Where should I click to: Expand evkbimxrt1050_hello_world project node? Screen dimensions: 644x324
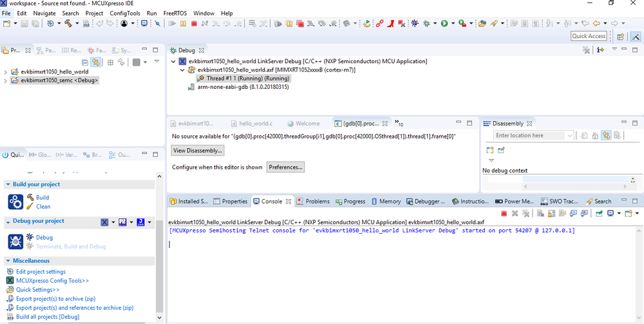[x=5, y=72]
